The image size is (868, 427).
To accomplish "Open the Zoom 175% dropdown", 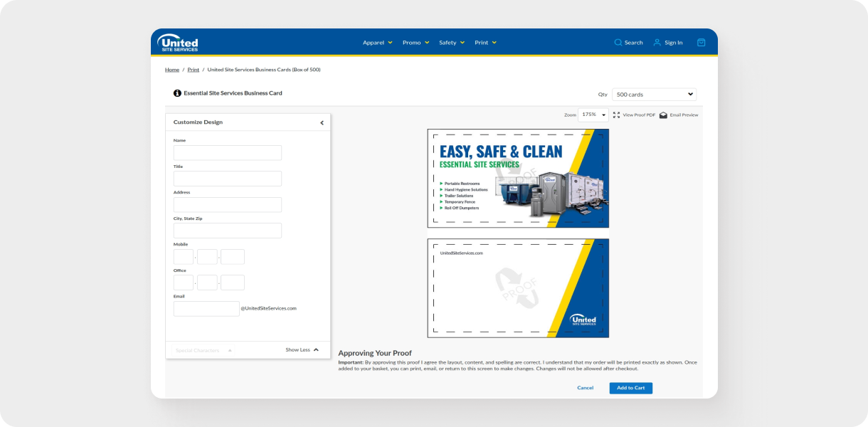I will coord(593,115).
